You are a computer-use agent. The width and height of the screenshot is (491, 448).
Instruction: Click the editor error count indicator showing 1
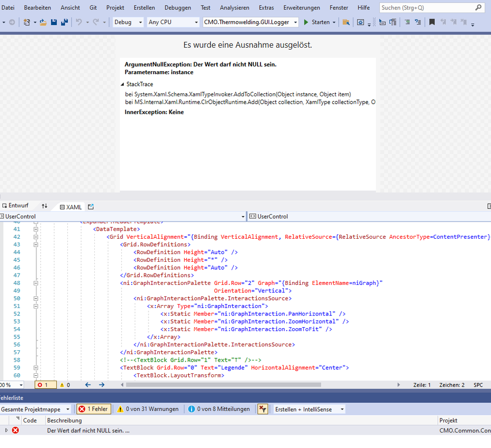(46, 385)
